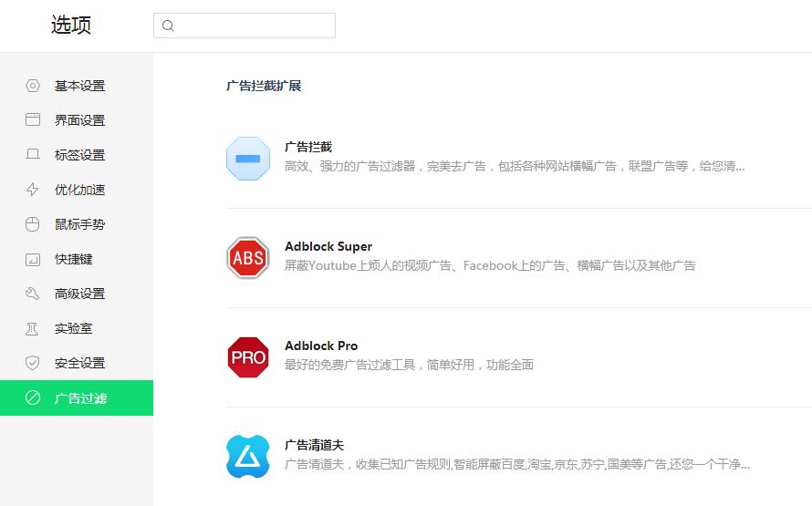812x506 pixels.
Task: Click the 广告清道夫 description about 百度,淘宝
Action: pos(517,464)
